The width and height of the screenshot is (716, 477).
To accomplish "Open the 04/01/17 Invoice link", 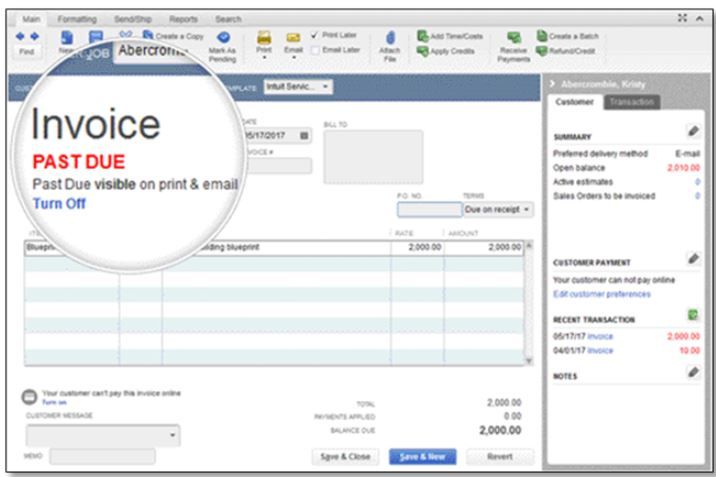I will 600,351.
